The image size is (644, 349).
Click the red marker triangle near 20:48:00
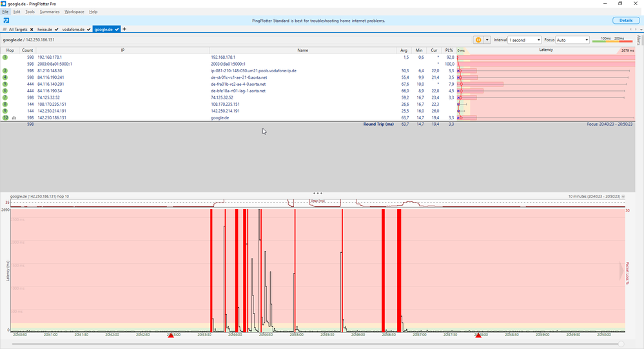tap(478, 336)
